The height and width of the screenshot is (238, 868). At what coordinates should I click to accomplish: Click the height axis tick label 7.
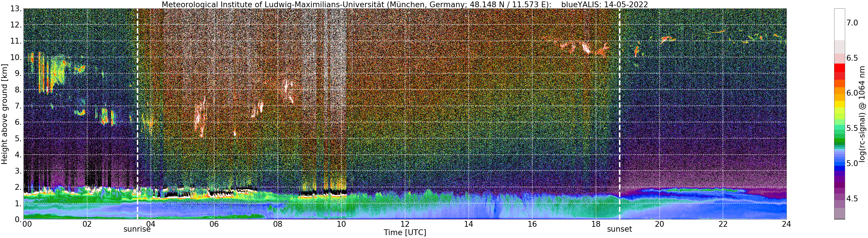click(18, 106)
